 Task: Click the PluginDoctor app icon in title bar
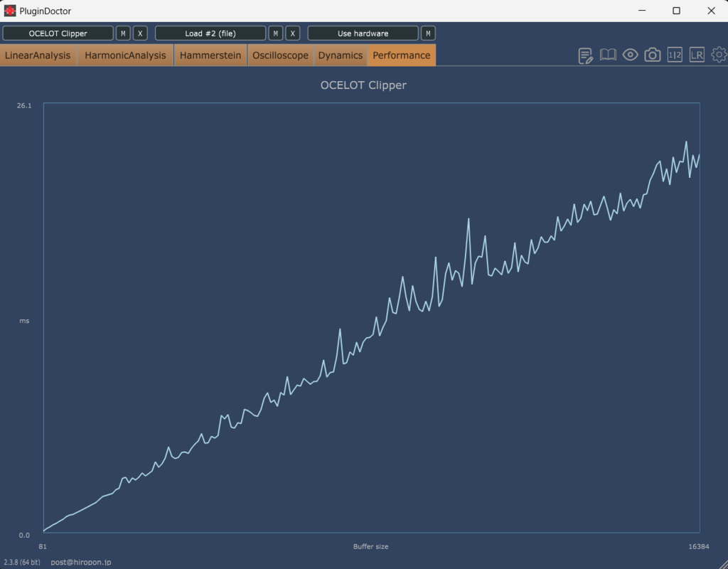[x=10, y=11]
